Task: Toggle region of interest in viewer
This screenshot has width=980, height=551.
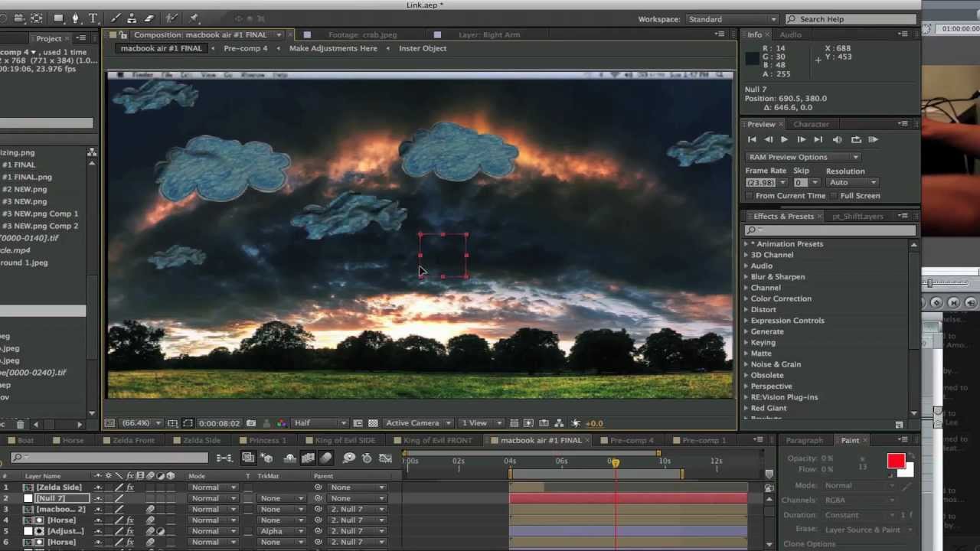Action: point(358,423)
